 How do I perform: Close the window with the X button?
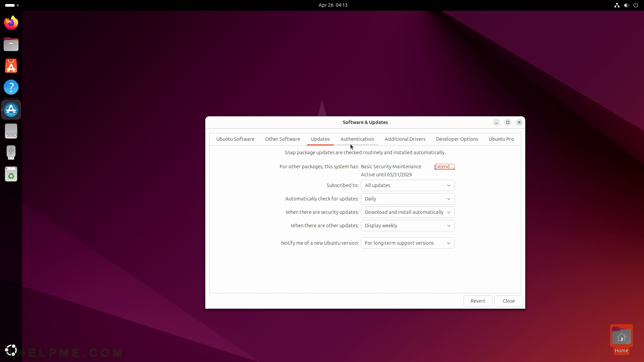pos(519,122)
